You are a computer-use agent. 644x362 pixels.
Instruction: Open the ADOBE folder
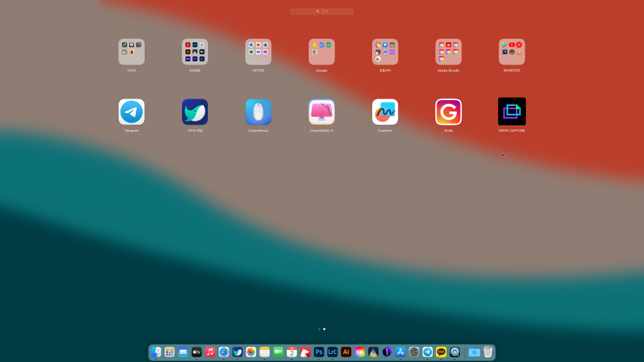[x=195, y=52]
